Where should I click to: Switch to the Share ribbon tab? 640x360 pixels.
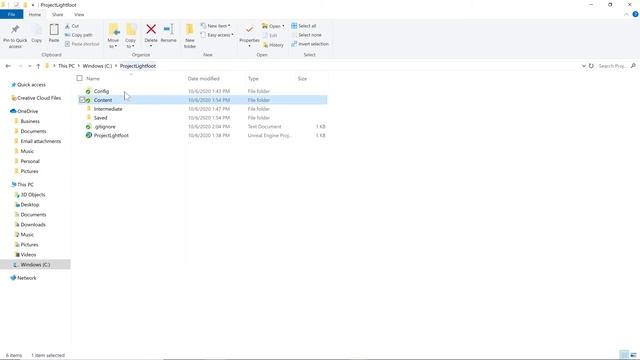(x=58, y=15)
